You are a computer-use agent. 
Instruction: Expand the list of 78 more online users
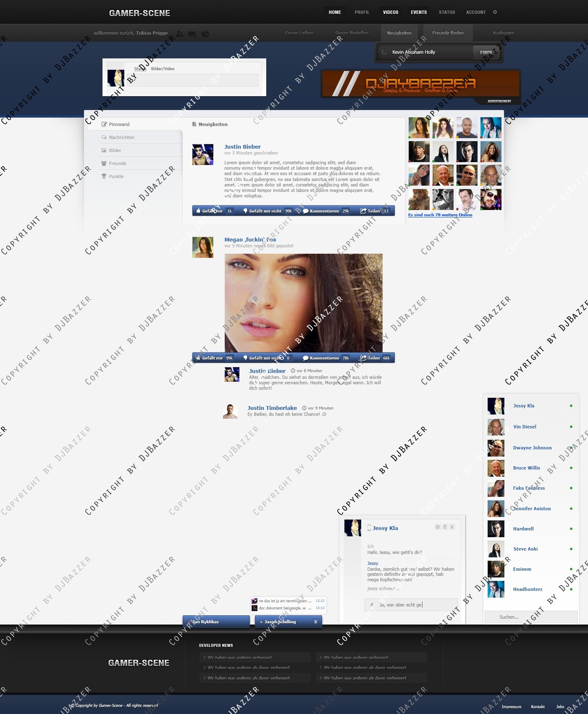[440, 215]
